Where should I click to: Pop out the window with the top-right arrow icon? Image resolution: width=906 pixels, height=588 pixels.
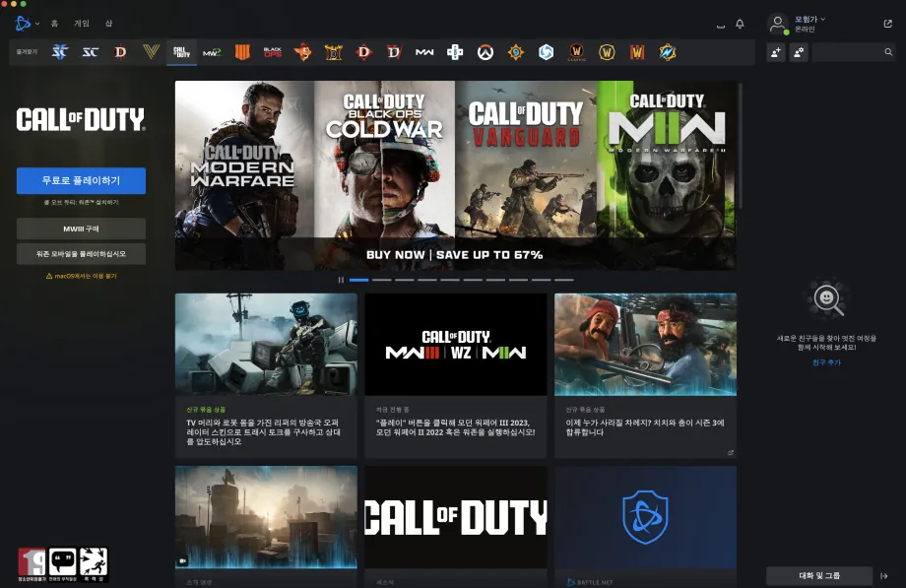coord(887,24)
